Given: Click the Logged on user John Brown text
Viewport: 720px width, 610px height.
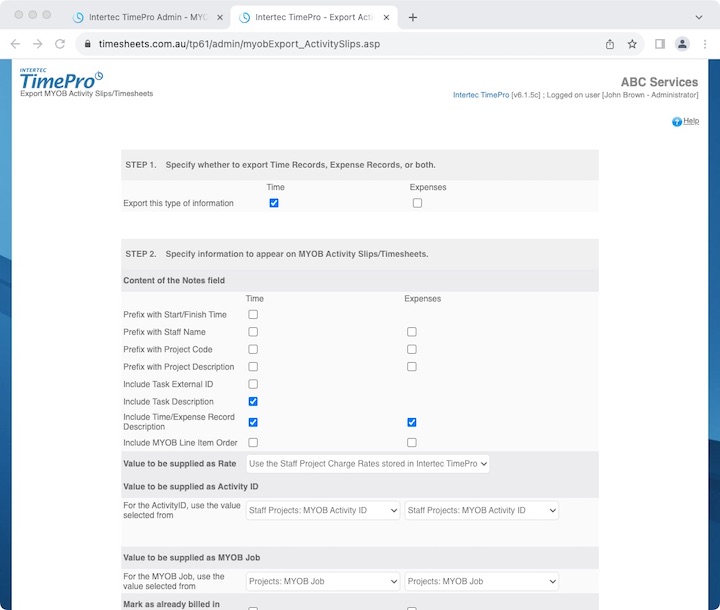Looking at the screenshot, I should click(x=622, y=95).
